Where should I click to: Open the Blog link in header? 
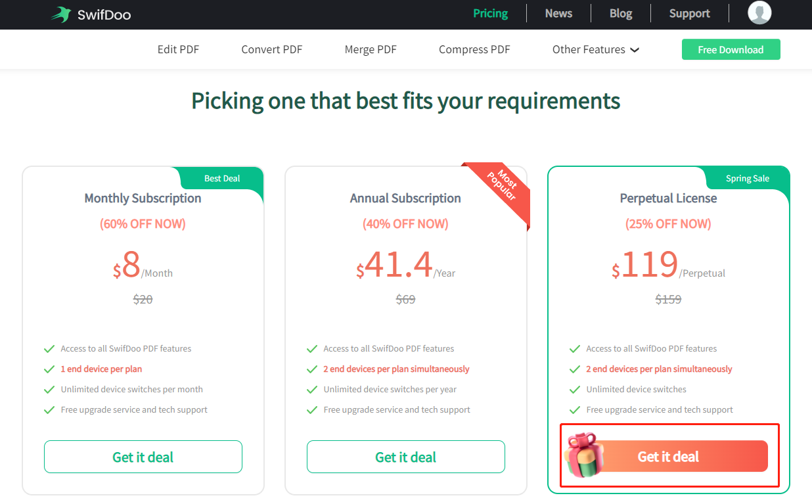621,13
